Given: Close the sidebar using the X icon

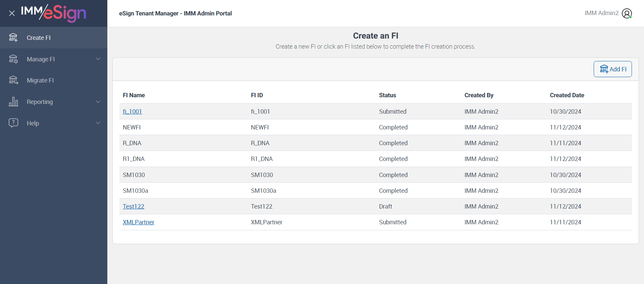Looking at the screenshot, I should 12,13.
